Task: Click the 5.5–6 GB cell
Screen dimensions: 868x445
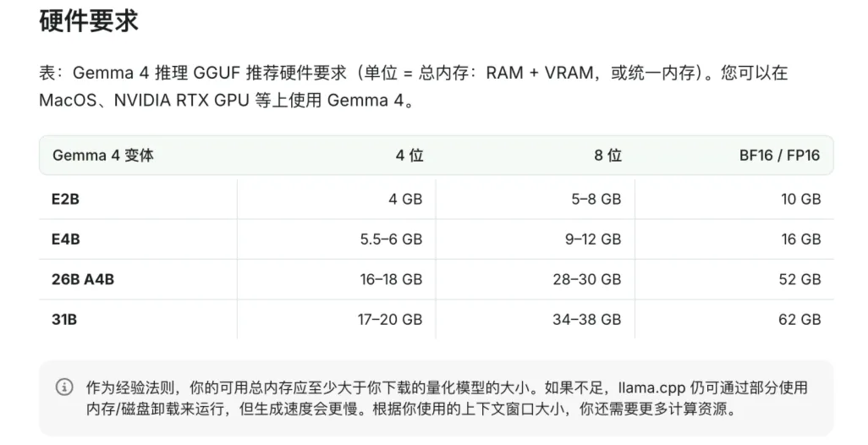Action: point(391,239)
